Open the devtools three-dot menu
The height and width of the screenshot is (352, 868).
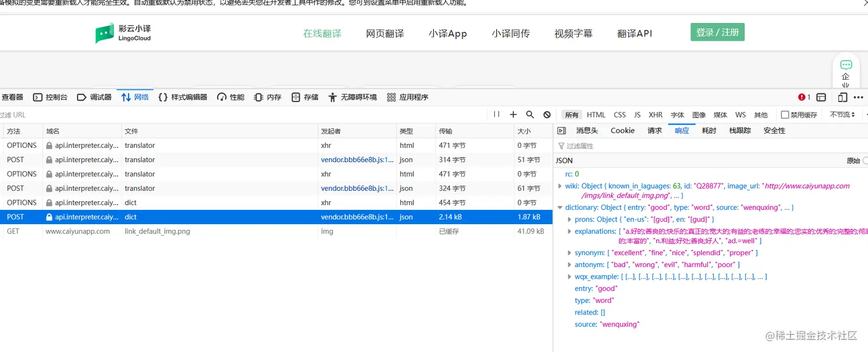click(858, 97)
